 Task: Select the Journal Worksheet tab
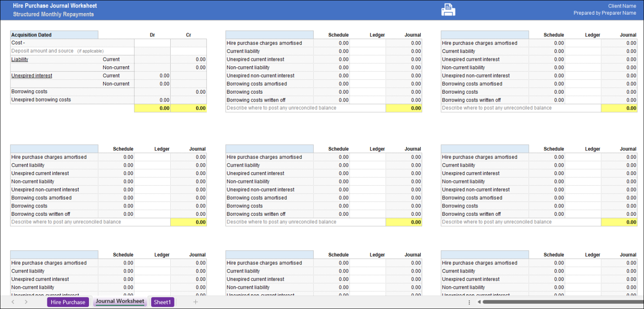click(x=120, y=301)
